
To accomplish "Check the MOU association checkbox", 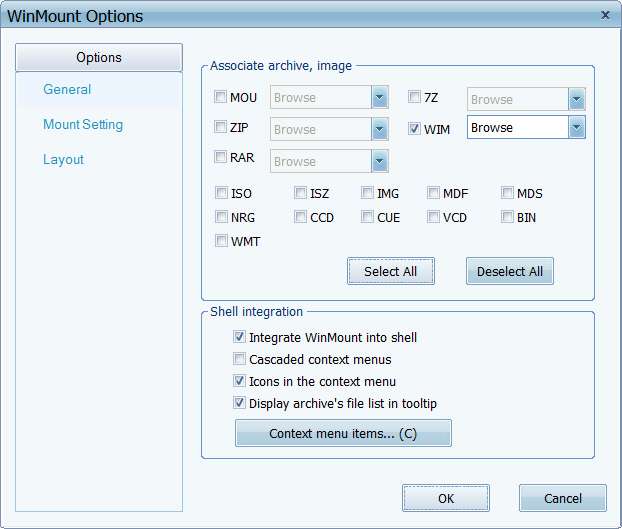I will point(220,97).
